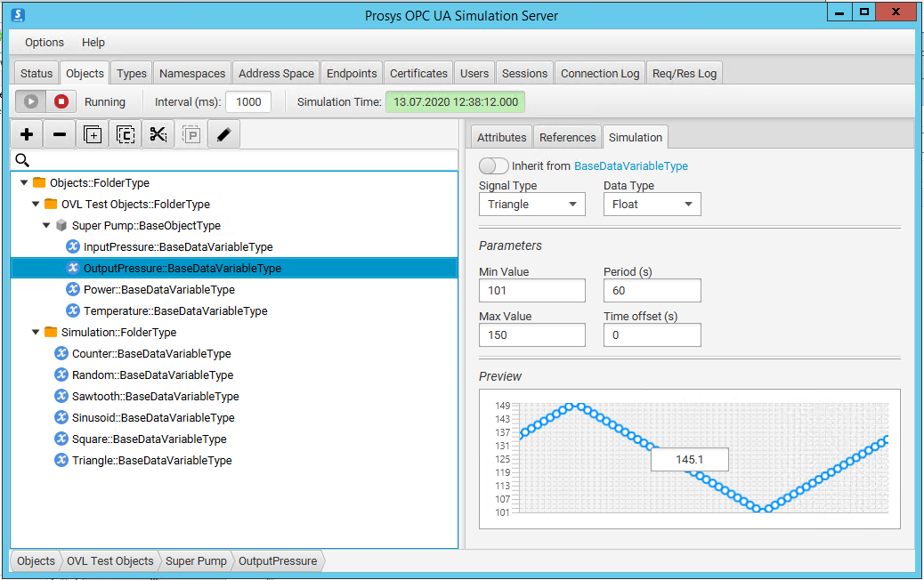Collapse the Simulation::FolderType node
The height and width of the screenshot is (580, 924).
pos(36,332)
